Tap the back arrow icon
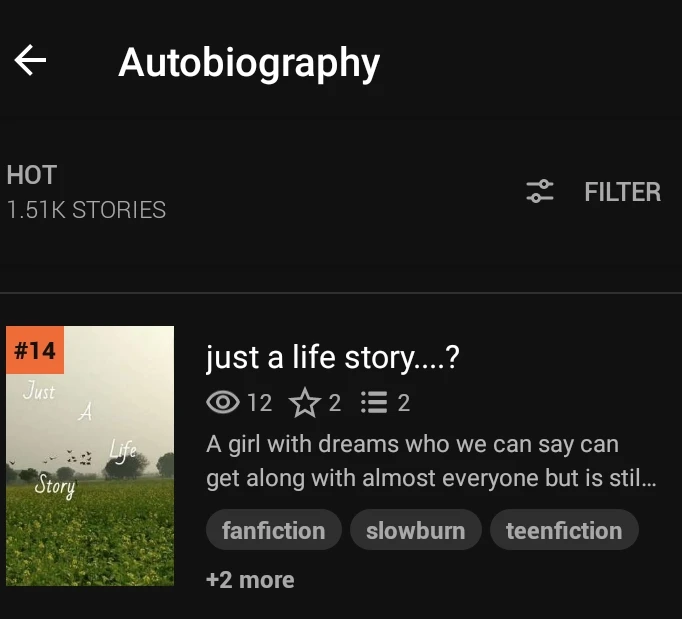This screenshot has width=682, height=619. coord(30,60)
